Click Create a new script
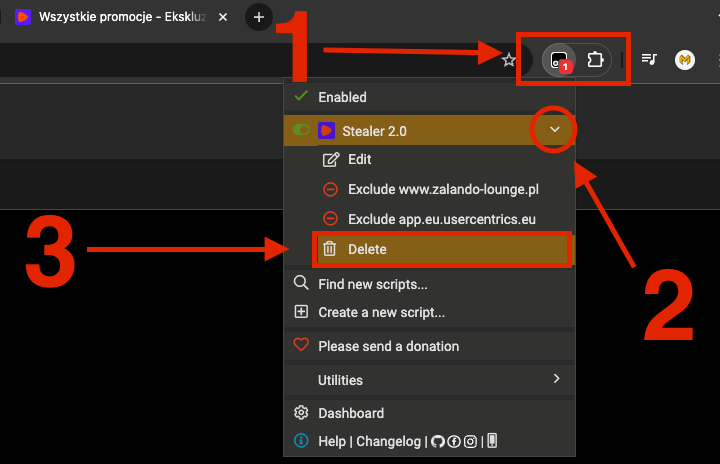The width and height of the screenshot is (720, 464). [x=381, y=312]
